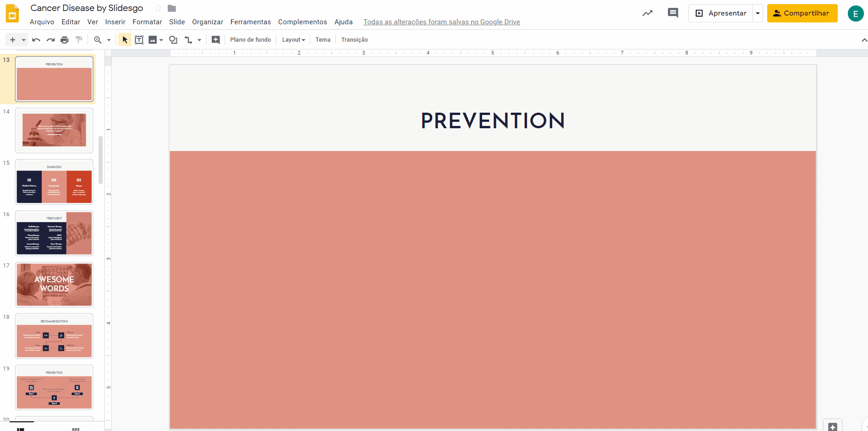Add a comment using the toolbar icon
Image resolution: width=868 pixels, height=431 pixels.
point(215,40)
